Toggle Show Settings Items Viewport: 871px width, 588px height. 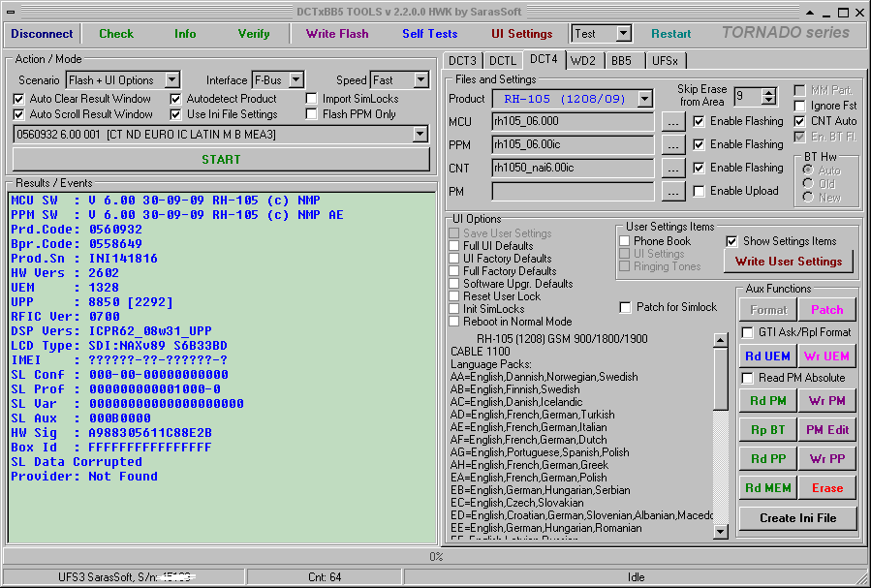[732, 241]
